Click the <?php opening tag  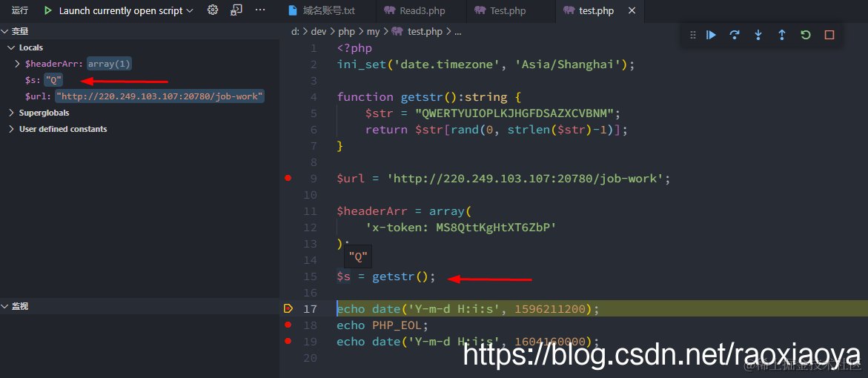coord(354,48)
